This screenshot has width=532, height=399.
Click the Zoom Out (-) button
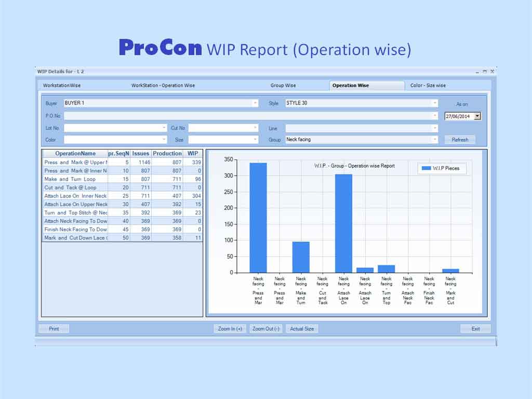click(x=266, y=329)
